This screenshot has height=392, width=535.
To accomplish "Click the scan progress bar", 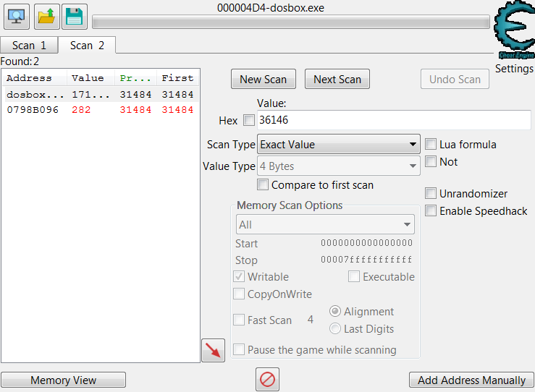I will click(291, 22).
